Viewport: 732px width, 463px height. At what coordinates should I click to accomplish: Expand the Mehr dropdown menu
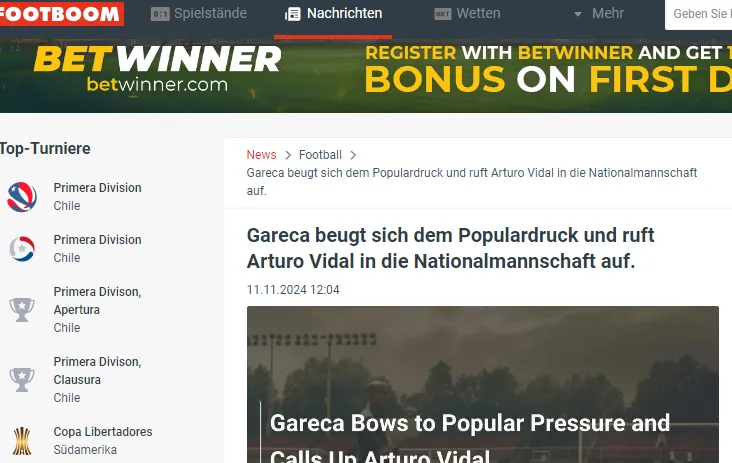click(598, 14)
